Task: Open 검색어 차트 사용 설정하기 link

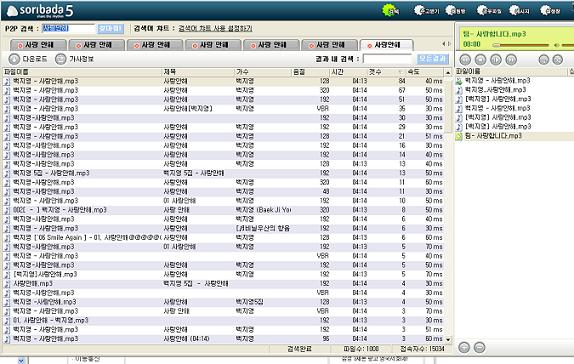Action: [x=215, y=29]
